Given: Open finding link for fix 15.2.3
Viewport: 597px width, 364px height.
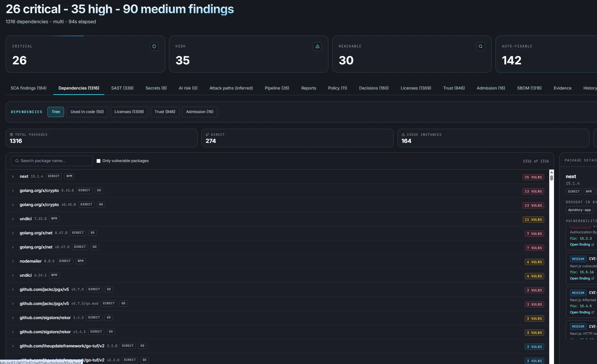Looking at the screenshot, I should (x=582, y=245).
